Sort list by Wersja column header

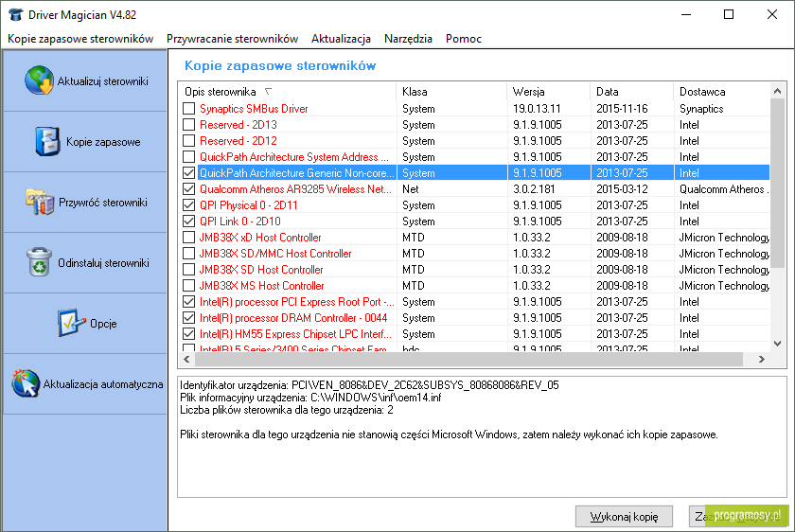[x=548, y=92]
